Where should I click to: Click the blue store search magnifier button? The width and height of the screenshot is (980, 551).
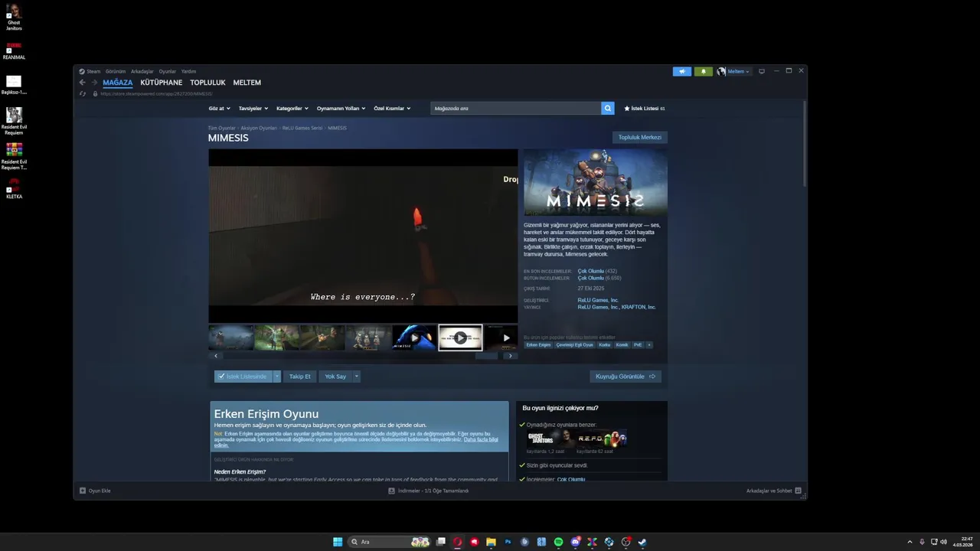pos(608,109)
